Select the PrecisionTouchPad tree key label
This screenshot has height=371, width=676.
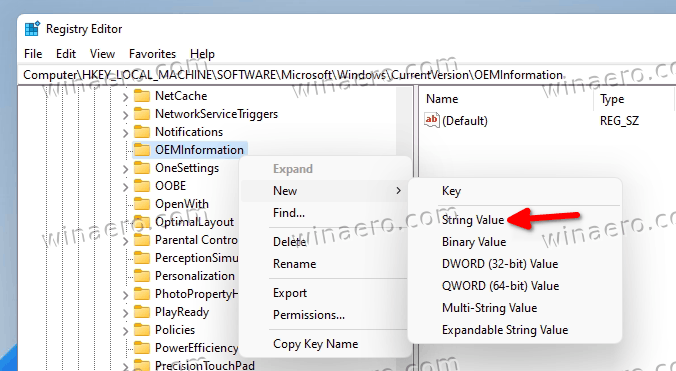tap(205, 365)
